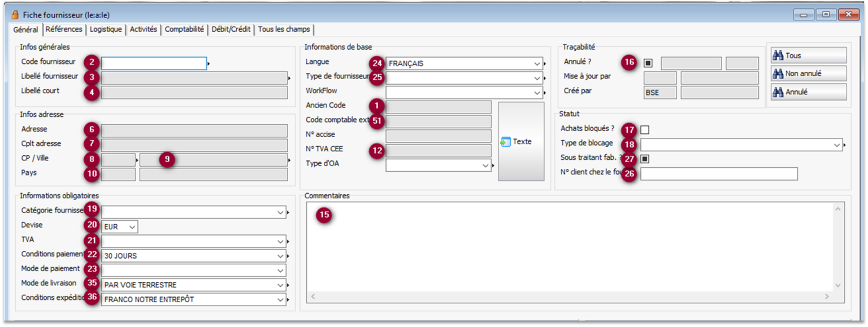The height and width of the screenshot is (327, 868).
Task: Open the Mode de livraison dropdown
Action: tap(280, 285)
